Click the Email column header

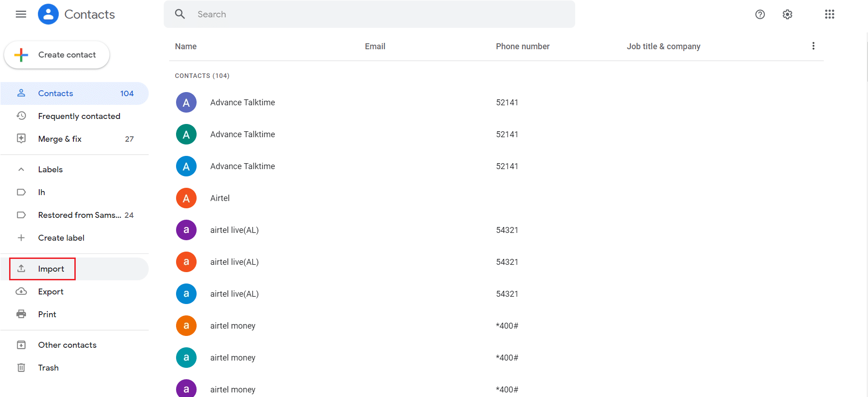coord(375,46)
